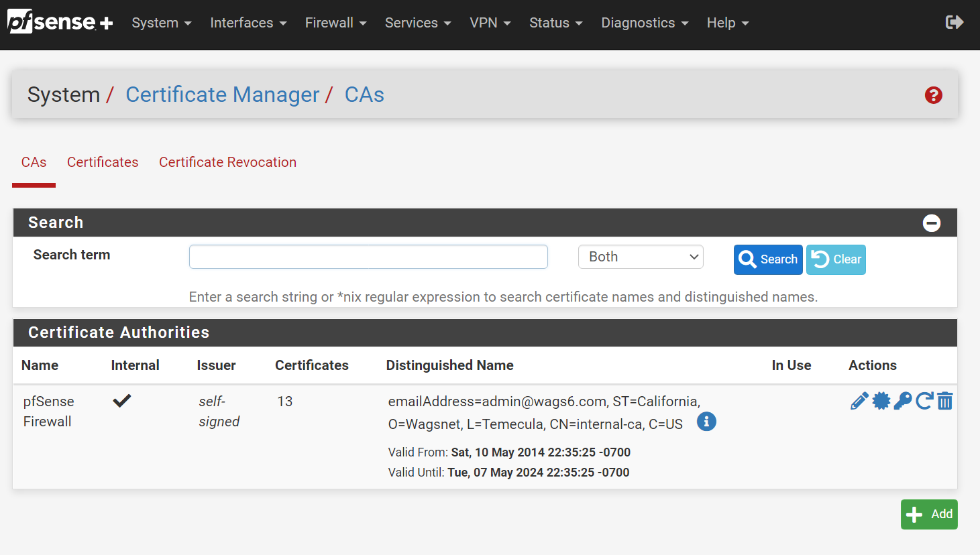
Task: Follow the CAs breadcrumb link
Action: pos(364,95)
